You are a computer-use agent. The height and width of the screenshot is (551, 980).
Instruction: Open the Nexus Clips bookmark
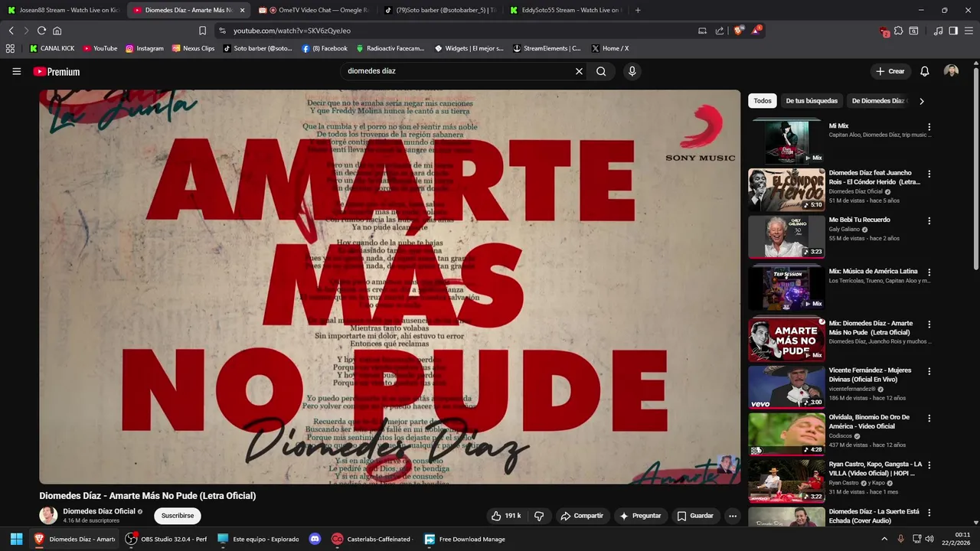[193, 48]
